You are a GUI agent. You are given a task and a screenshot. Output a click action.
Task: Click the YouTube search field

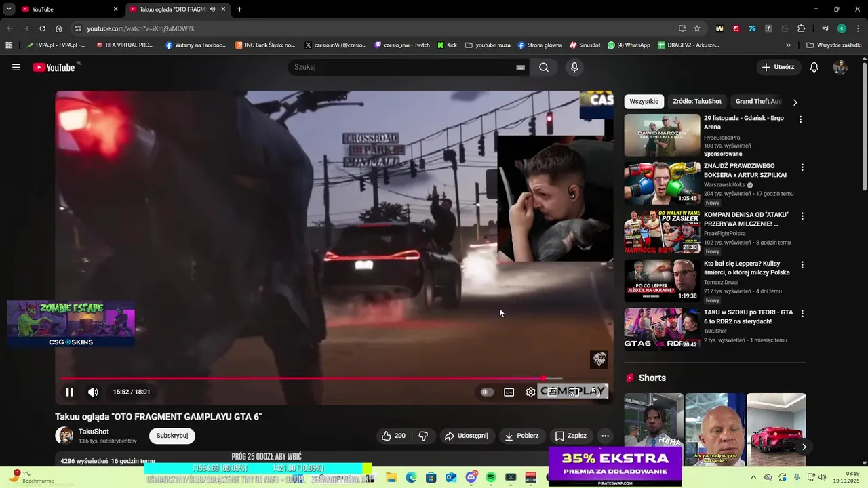(401, 67)
